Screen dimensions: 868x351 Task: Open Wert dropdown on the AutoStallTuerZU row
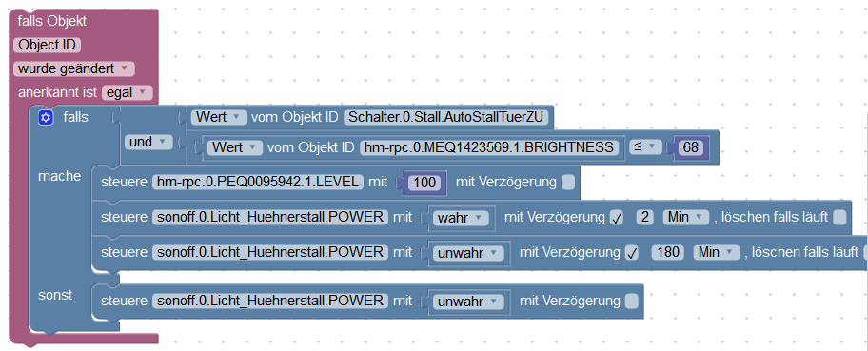click(218, 117)
